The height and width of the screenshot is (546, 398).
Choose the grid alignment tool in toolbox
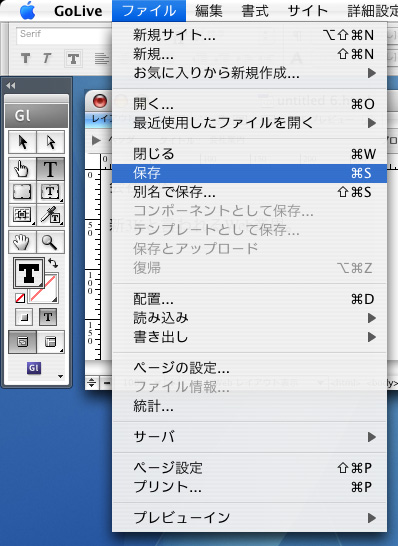point(22,215)
